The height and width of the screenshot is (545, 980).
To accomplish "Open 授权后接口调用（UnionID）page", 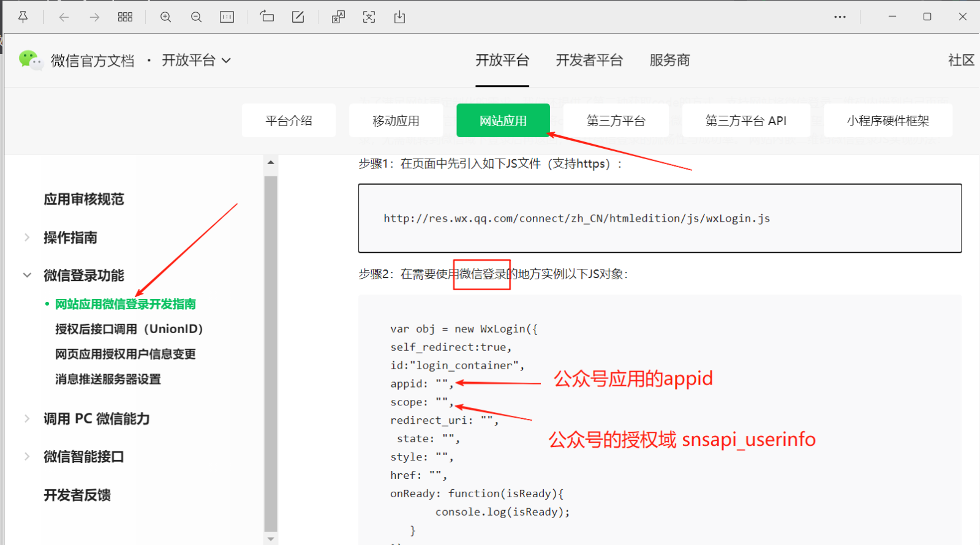I will coord(129,329).
